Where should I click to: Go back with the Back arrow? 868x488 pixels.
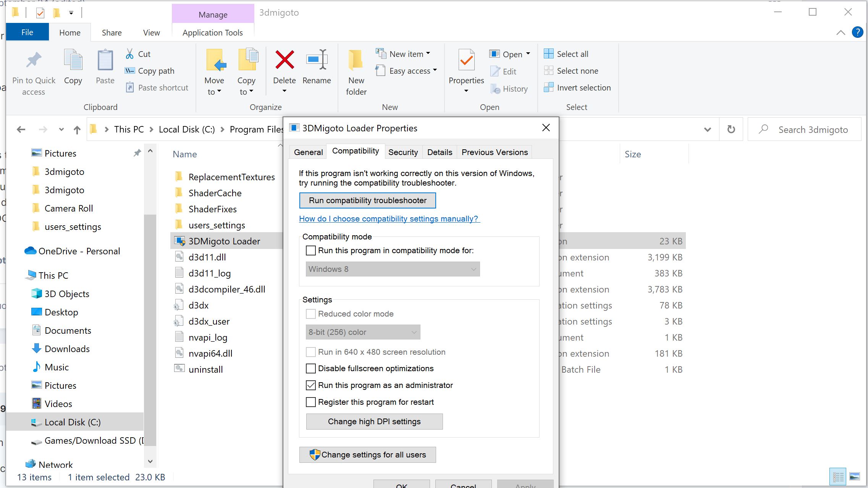coord(21,129)
